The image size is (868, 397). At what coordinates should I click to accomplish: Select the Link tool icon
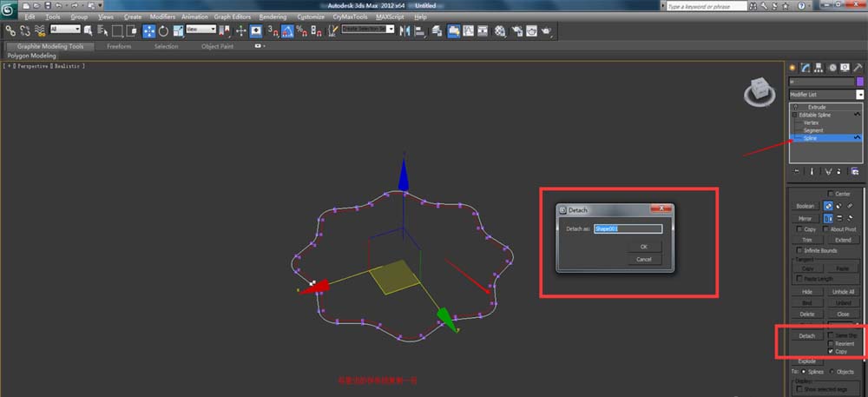point(10,31)
